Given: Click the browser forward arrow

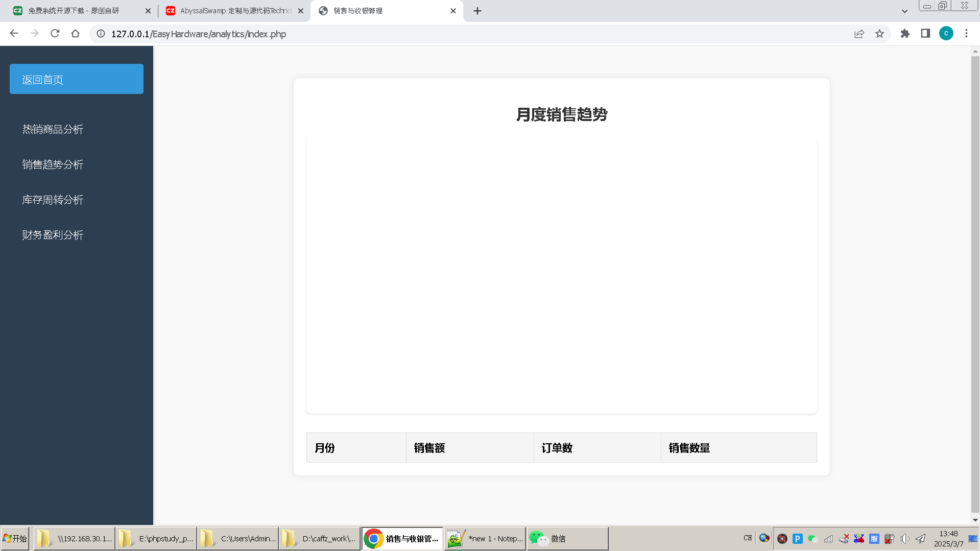Looking at the screenshot, I should 34,34.
